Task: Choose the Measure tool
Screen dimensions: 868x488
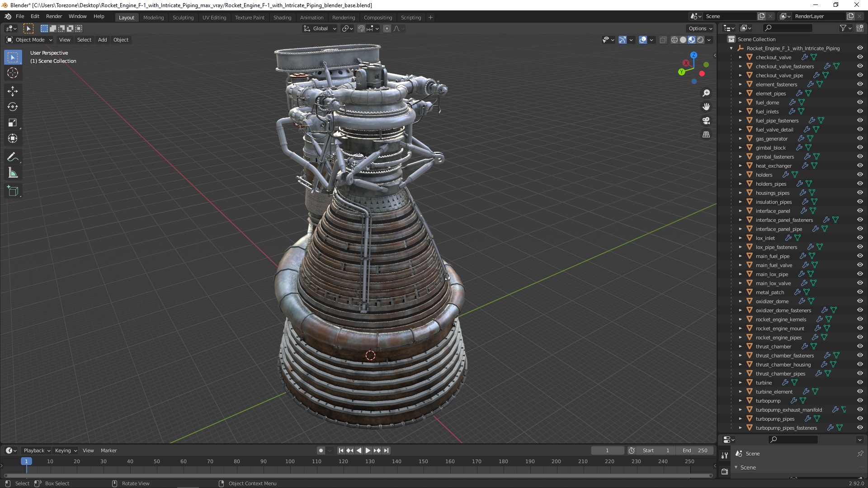Action: click(x=13, y=173)
